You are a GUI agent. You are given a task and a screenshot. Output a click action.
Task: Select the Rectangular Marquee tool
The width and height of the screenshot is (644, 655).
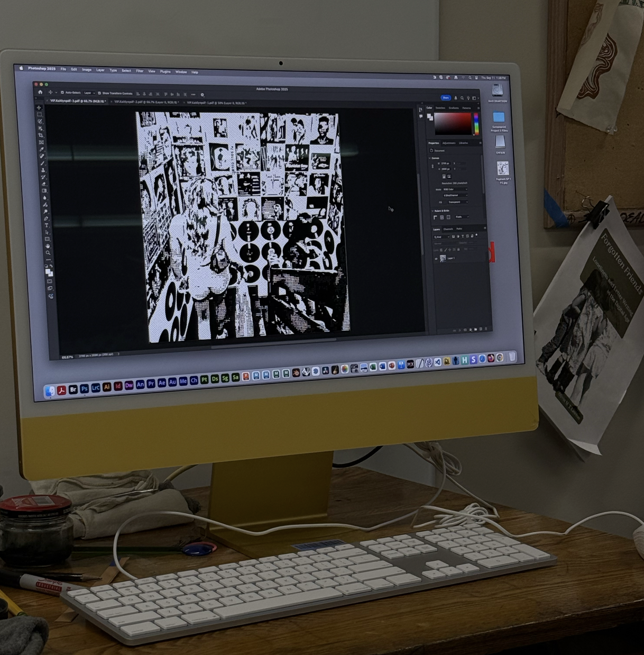click(39, 114)
